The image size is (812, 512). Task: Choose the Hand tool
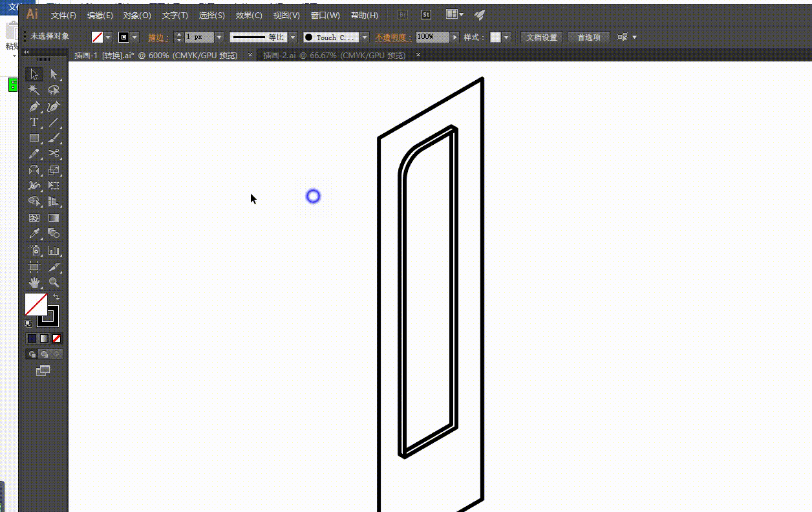[34, 283]
